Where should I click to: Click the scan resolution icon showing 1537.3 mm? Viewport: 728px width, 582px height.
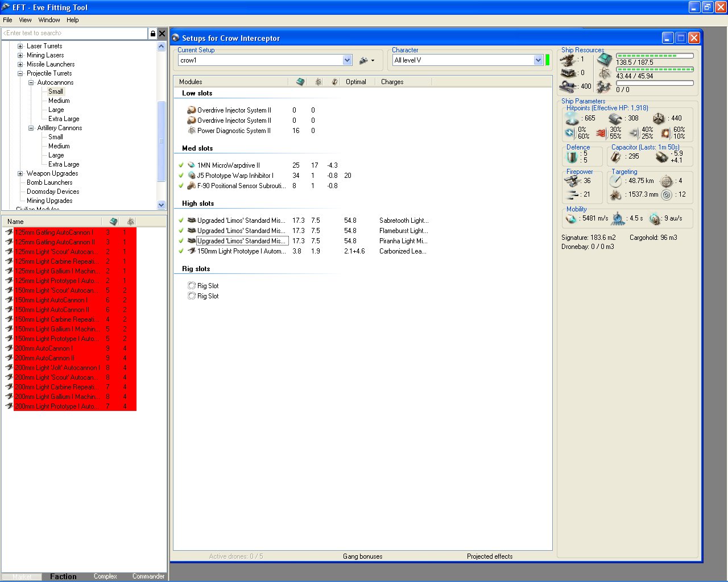(615, 195)
